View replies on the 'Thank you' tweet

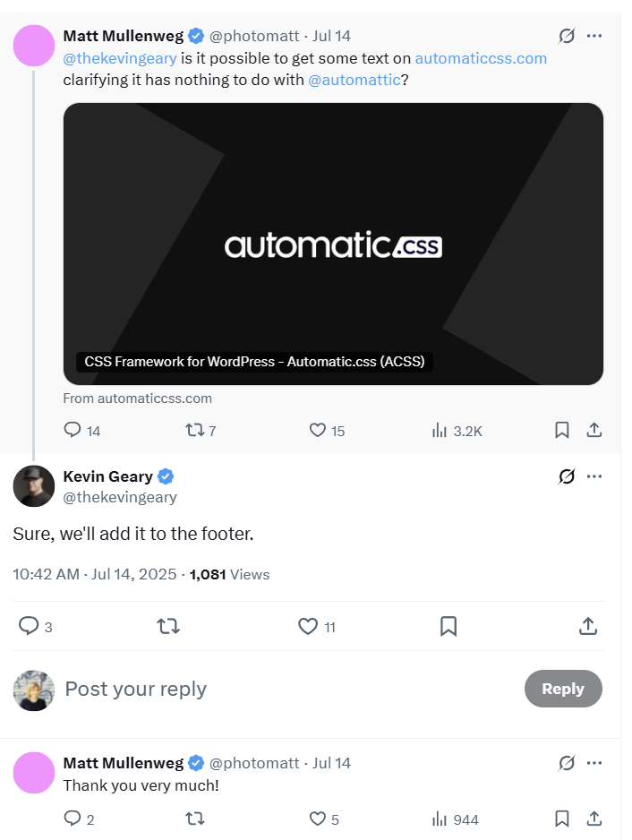(x=71, y=819)
